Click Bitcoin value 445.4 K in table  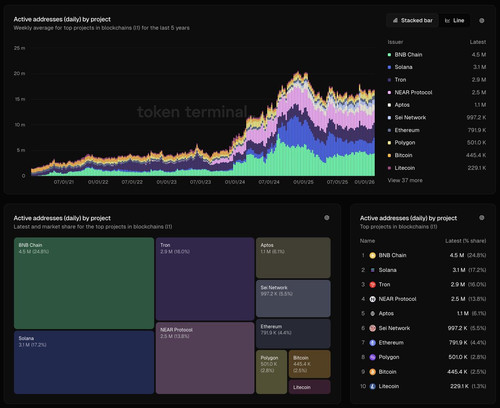click(457, 372)
